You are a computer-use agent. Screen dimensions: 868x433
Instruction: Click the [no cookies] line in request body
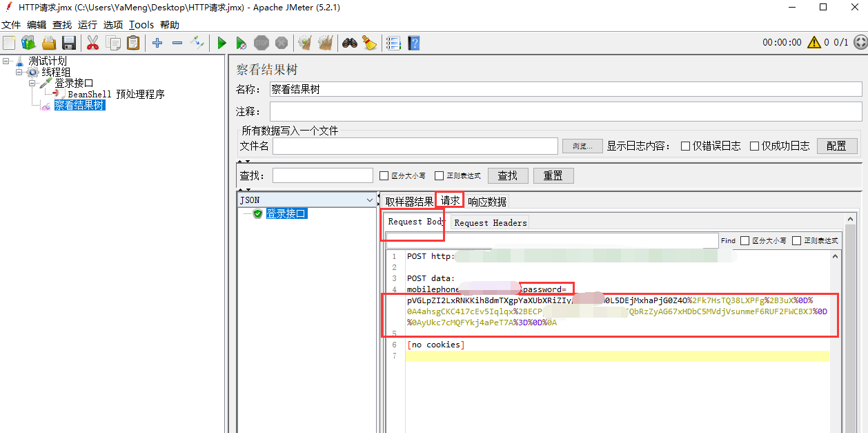click(435, 345)
